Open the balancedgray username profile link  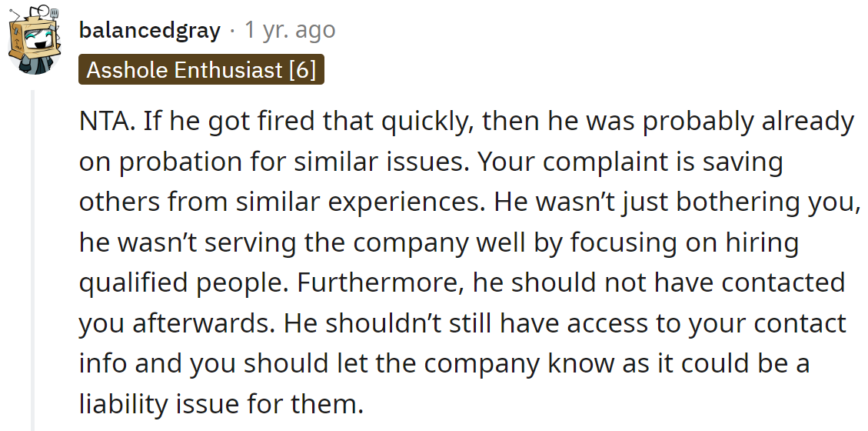coord(149,31)
